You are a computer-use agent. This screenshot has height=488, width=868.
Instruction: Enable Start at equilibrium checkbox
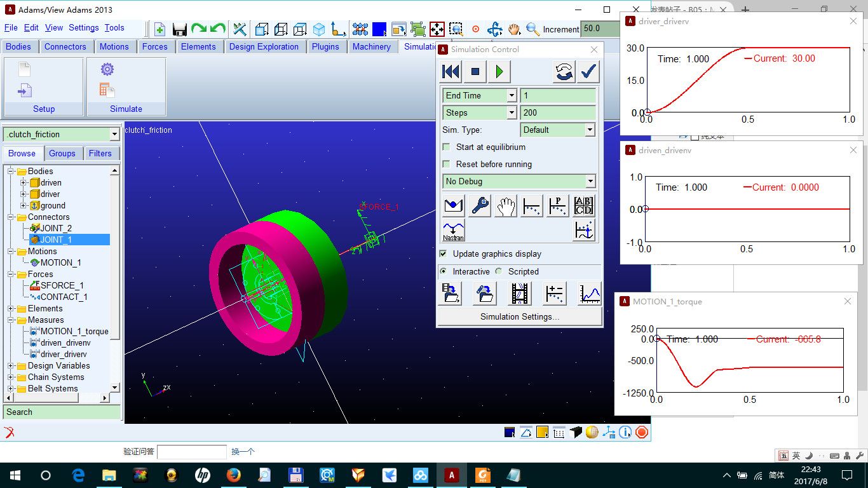tap(446, 147)
